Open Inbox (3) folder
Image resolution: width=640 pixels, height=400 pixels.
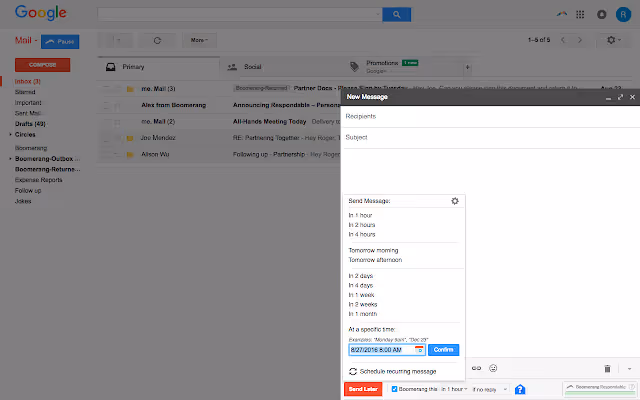point(28,81)
